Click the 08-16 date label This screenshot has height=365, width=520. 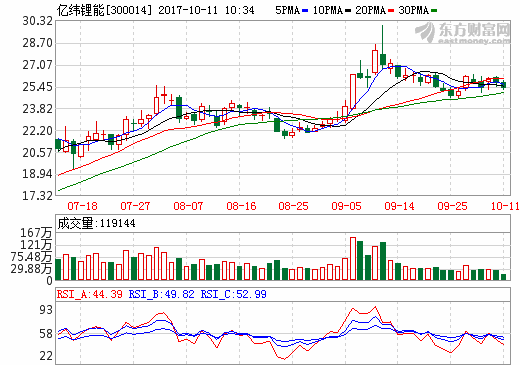coord(241,206)
